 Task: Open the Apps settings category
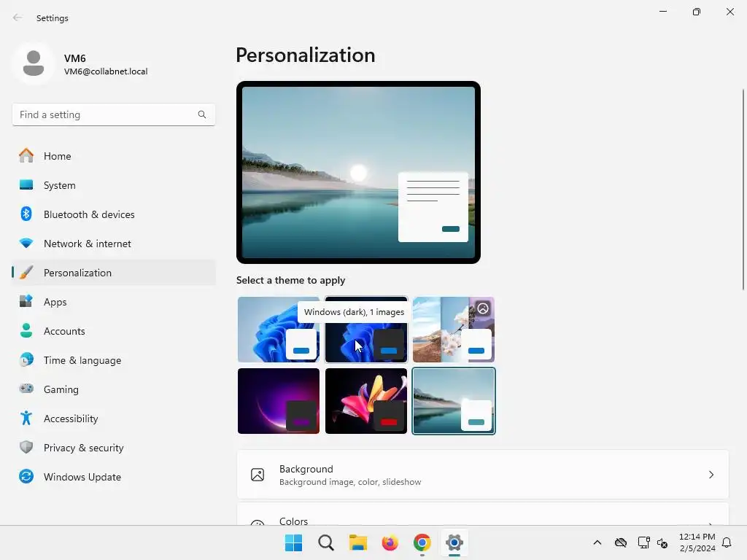click(114, 302)
